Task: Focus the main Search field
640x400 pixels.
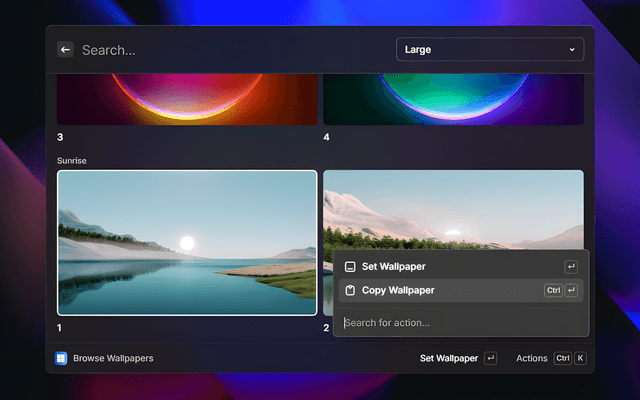Action: [x=230, y=49]
